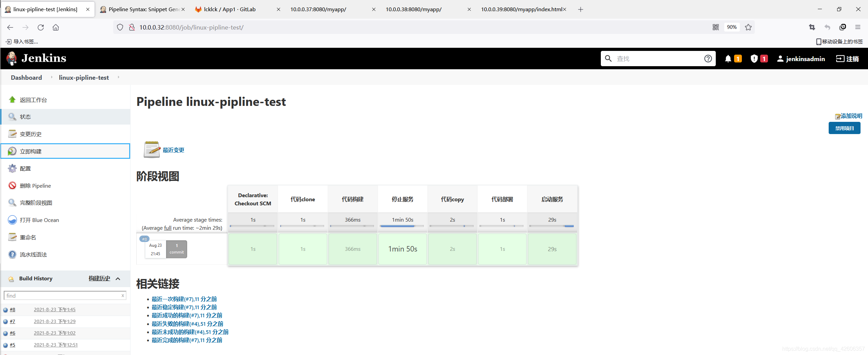Switch to the Pipeline Syntax Snippet Generator tab
868x355 pixels.
coord(143,10)
